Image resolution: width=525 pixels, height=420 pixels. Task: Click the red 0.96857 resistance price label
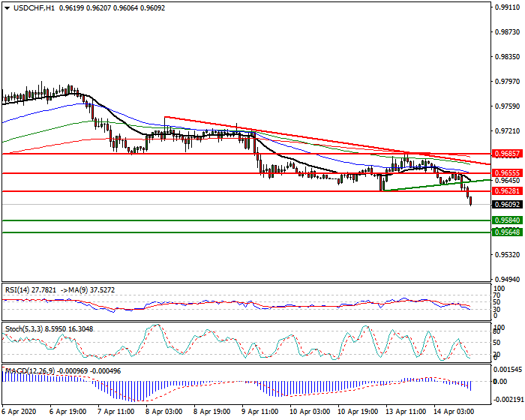(x=507, y=154)
